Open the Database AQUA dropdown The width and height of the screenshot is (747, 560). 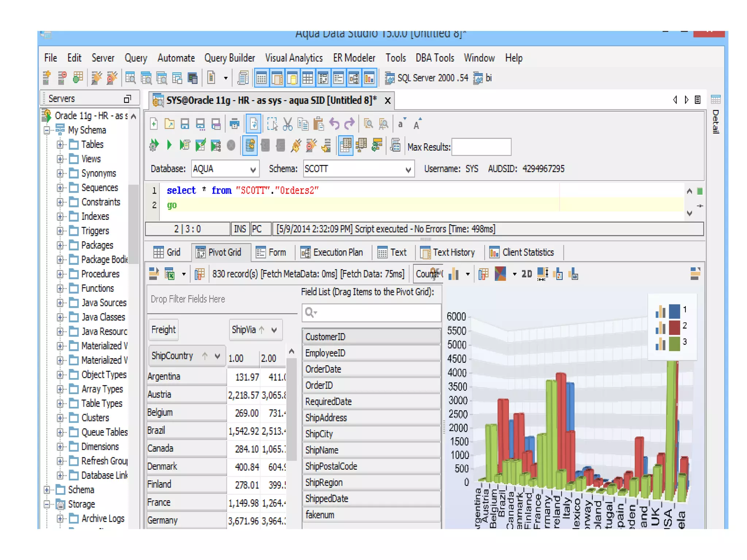(253, 169)
